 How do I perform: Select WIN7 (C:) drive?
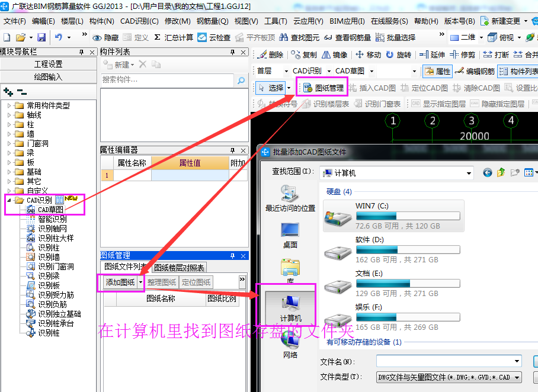pos(393,216)
